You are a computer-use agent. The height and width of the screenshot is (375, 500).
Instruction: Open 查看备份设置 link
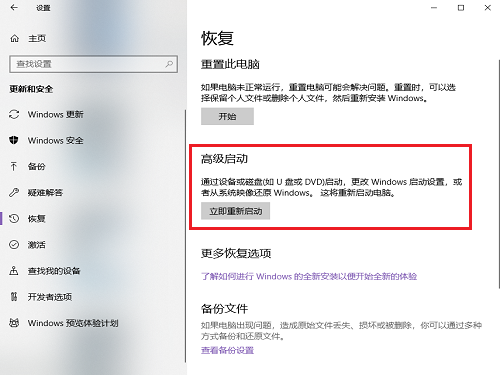point(227,350)
